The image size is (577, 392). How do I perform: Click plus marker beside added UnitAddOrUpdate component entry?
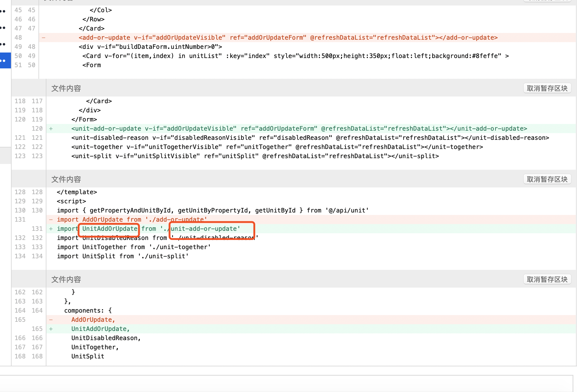(x=51, y=329)
